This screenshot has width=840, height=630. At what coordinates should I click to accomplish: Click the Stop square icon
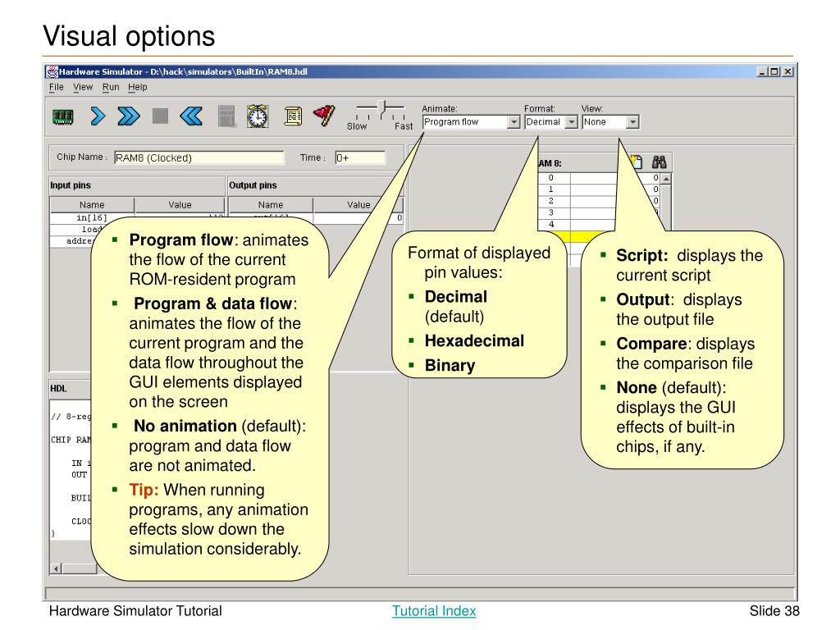coord(160,116)
